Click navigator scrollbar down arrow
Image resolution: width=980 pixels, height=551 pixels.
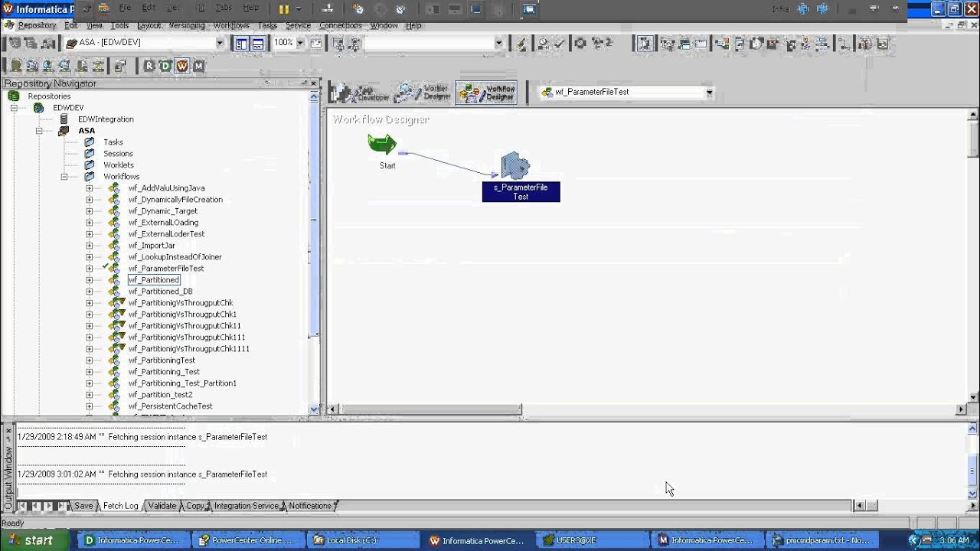314,409
